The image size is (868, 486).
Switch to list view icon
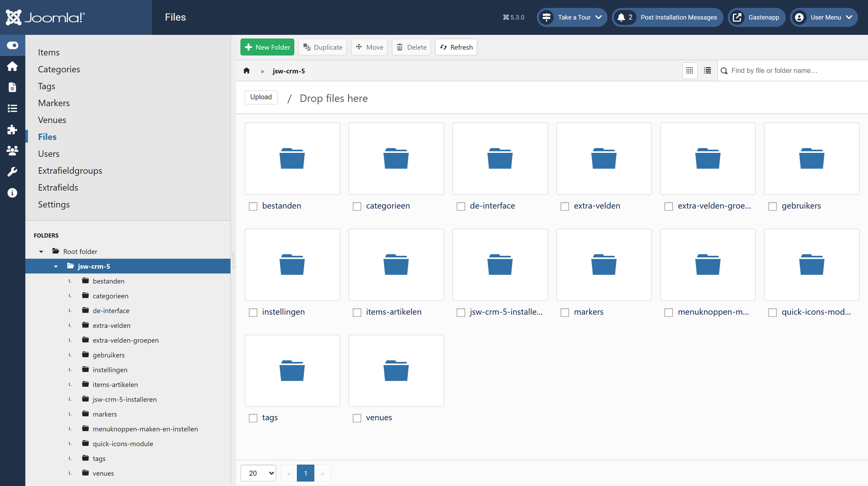pos(707,70)
